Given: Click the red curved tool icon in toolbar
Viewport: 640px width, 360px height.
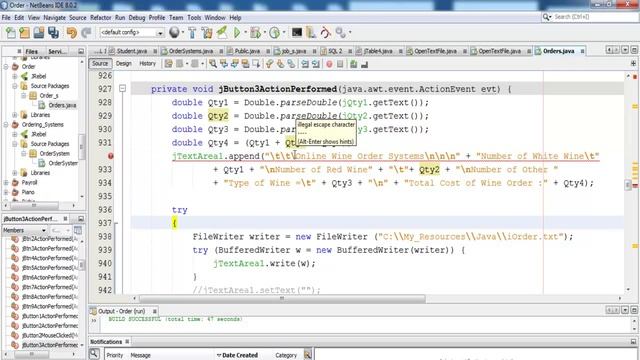Looking at the screenshot, I should (x=325, y=33).
